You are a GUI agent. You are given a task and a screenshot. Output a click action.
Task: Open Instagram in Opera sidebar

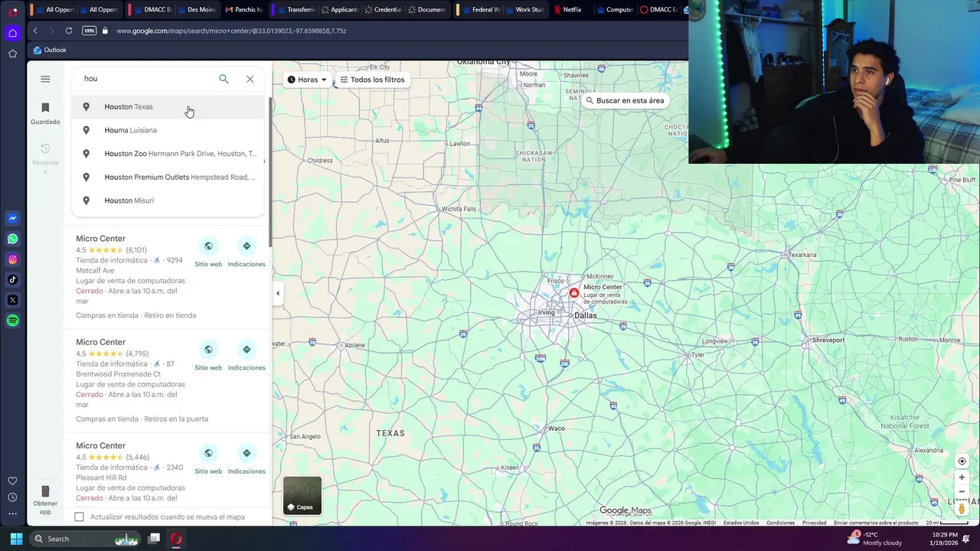pyautogui.click(x=12, y=259)
